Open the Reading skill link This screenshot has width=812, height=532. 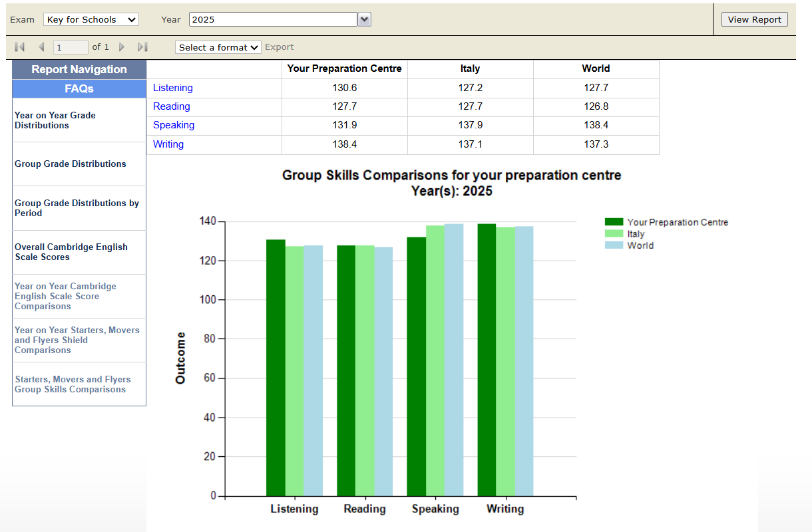pyautogui.click(x=172, y=106)
